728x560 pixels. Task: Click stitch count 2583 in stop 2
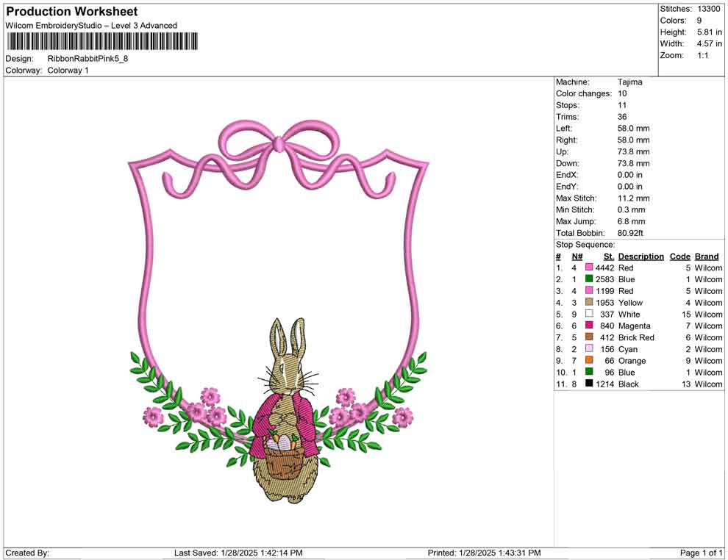click(x=605, y=279)
